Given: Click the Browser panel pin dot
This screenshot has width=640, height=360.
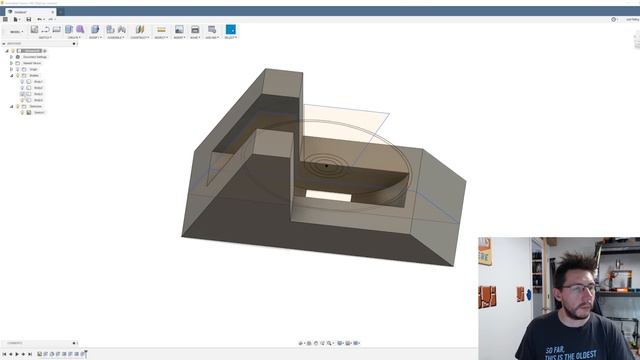Looking at the screenshot, I should coord(74,44).
